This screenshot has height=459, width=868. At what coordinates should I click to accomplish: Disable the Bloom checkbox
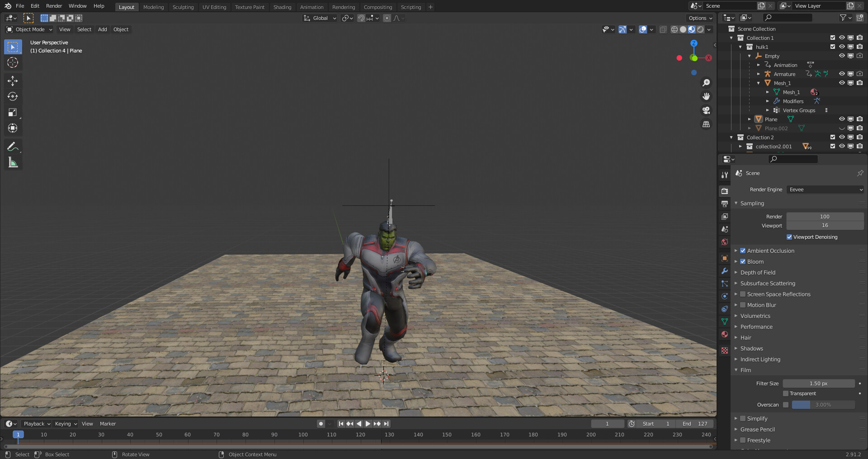(x=743, y=262)
